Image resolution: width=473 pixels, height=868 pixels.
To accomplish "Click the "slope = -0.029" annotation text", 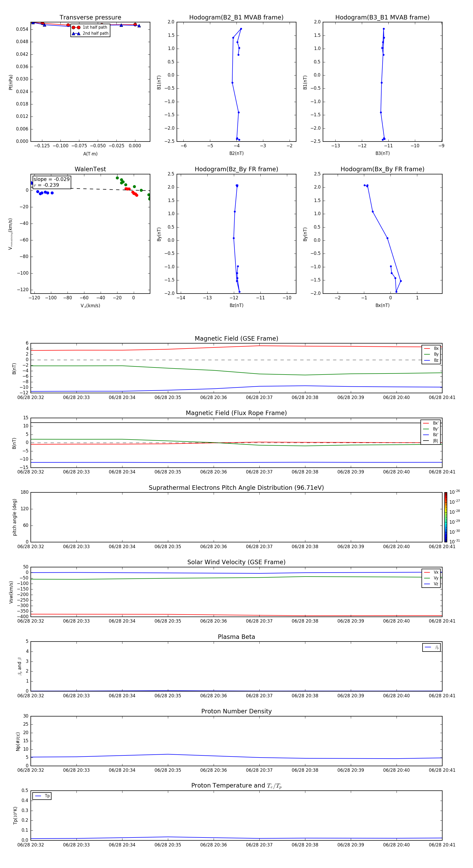I will pyautogui.click(x=52, y=179).
